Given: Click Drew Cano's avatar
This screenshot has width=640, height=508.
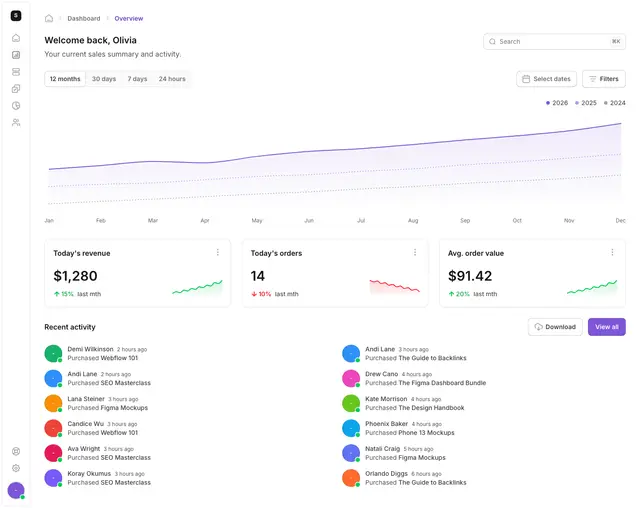Looking at the screenshot, I should (351, 378).
